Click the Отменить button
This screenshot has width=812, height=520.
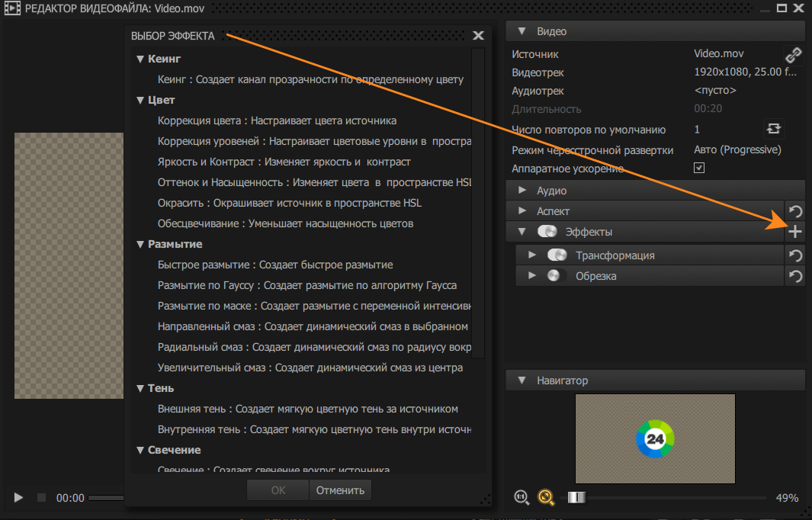click(x=340, y=490)
